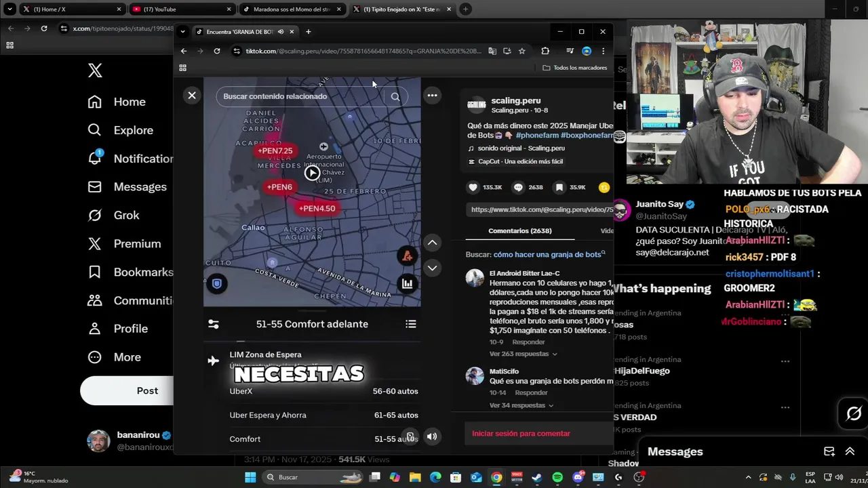Expand the X Messages drawer chevrons

(850, 451)
